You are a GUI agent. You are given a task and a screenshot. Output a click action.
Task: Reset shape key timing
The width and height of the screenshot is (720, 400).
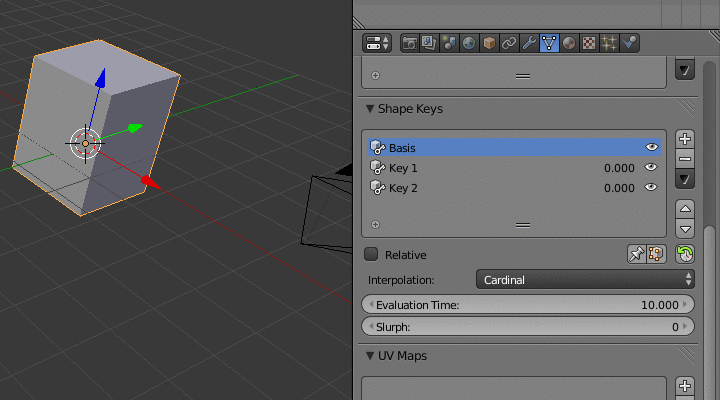tap(685, 254)
